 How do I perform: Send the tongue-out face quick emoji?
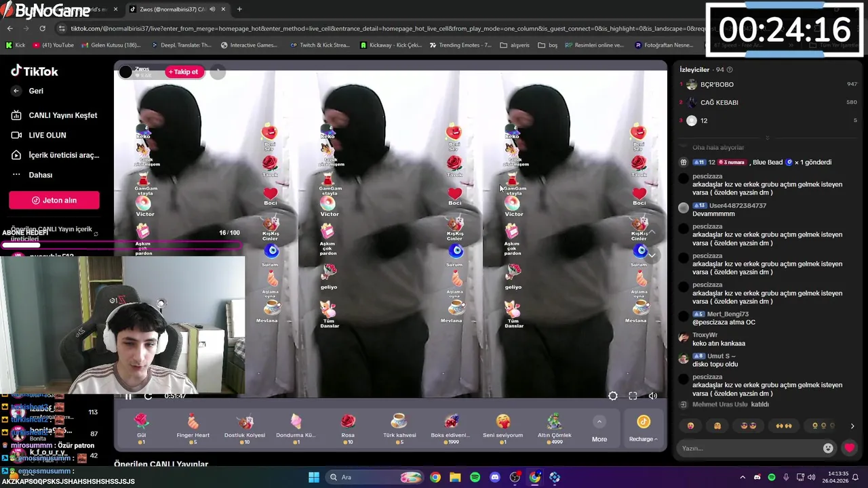[x=691, y=426]
